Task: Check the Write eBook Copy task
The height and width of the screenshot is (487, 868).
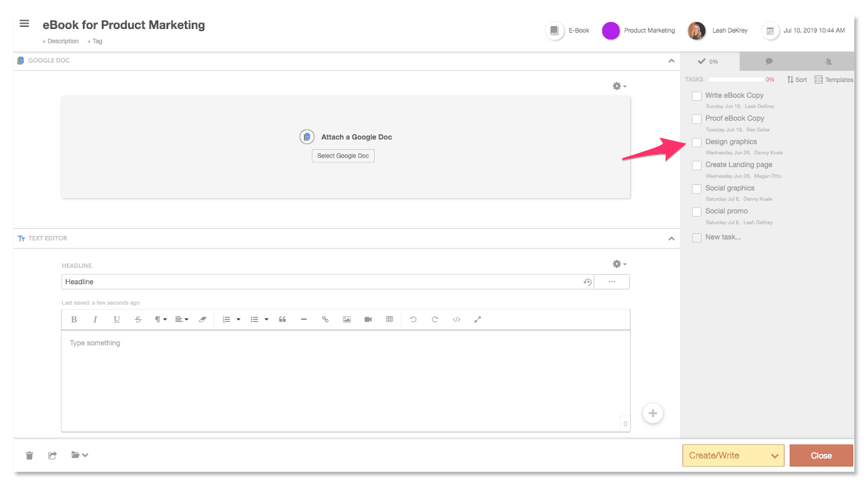Action: 697,96
